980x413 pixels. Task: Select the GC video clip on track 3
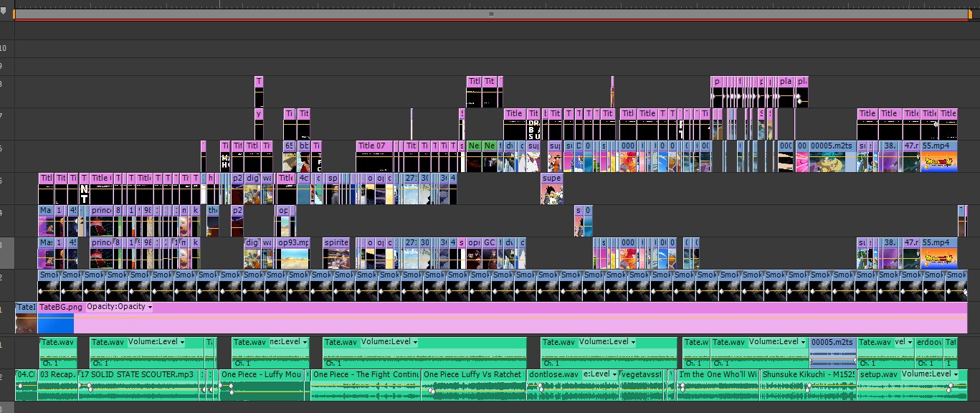click(490, 252)
